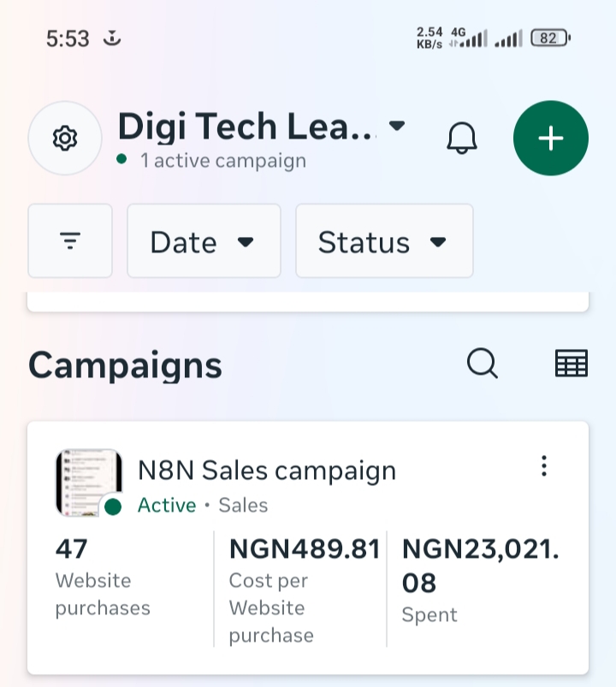Screen dimensions: 616x687
Task: Tap the N8N campaign thumbnail
Action: [x=89, y=483]
